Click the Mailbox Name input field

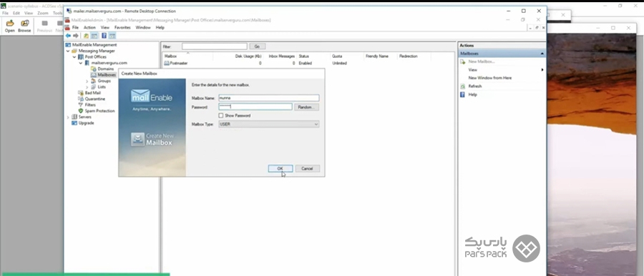(269, 98)
